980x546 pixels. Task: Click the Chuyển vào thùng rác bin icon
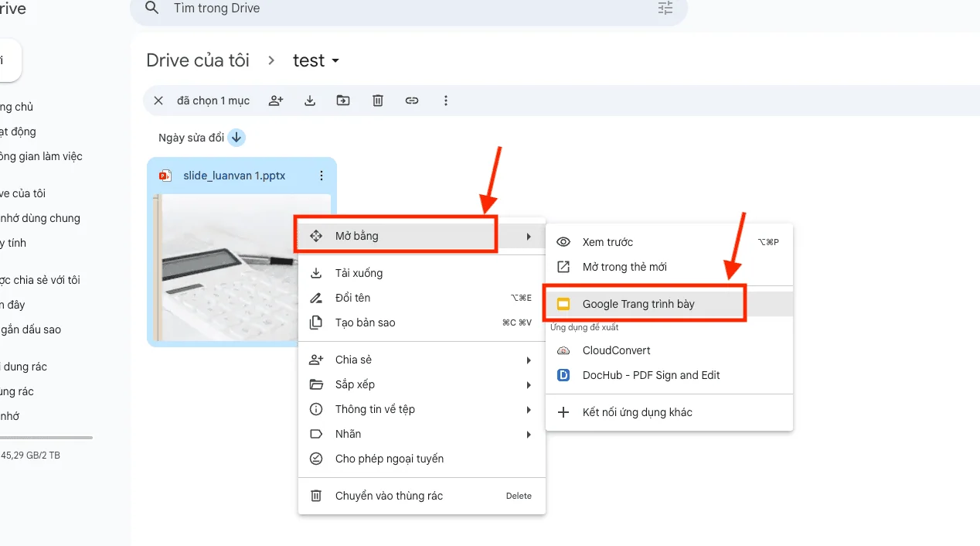(316, 496)
